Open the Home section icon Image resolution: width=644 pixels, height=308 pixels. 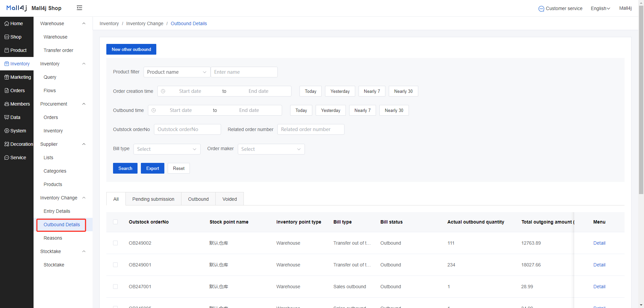pyautogui.click(x=7, y=23)
